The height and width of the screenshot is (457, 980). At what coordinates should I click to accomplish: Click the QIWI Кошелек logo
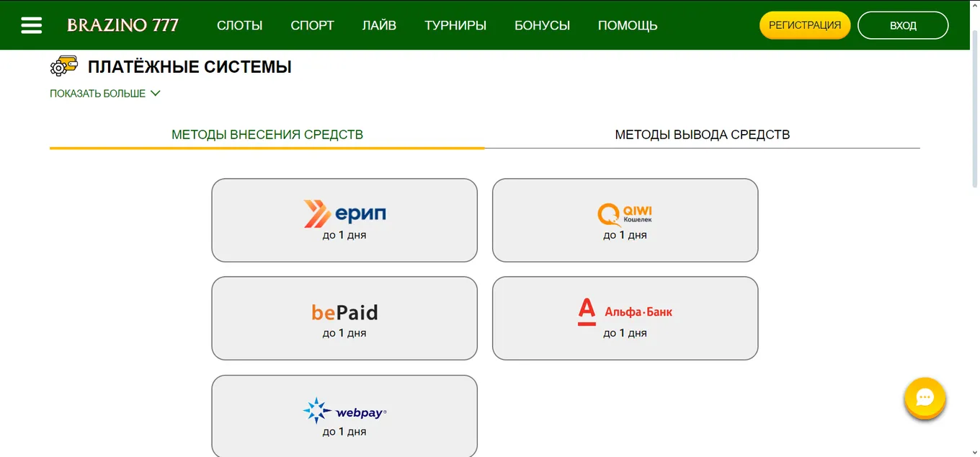625,213
